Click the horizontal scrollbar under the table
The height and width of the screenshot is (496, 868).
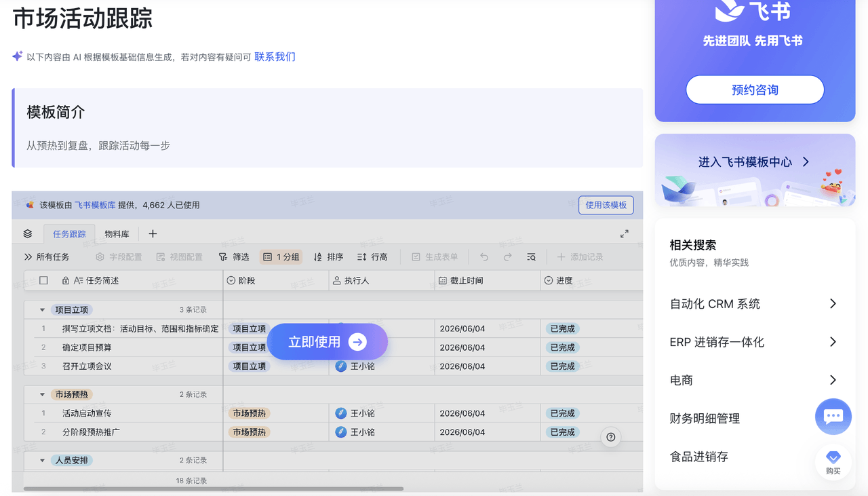[214, 489]
